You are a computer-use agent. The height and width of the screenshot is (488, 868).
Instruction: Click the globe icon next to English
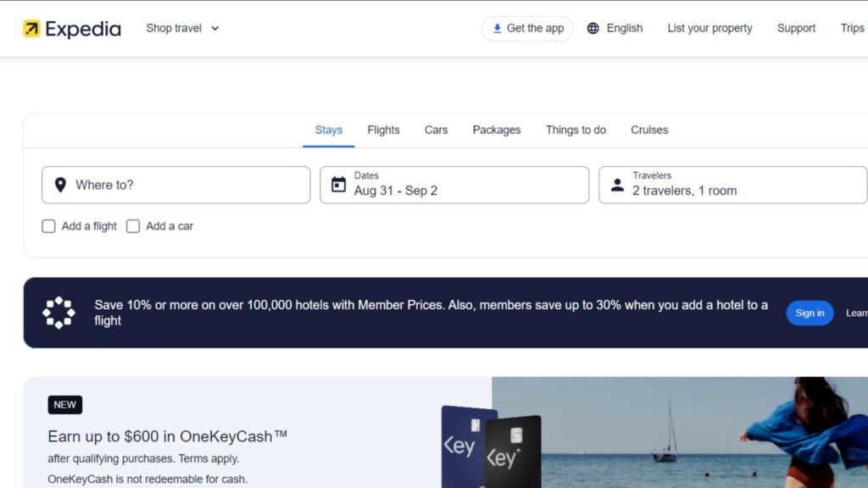[593, 27]
